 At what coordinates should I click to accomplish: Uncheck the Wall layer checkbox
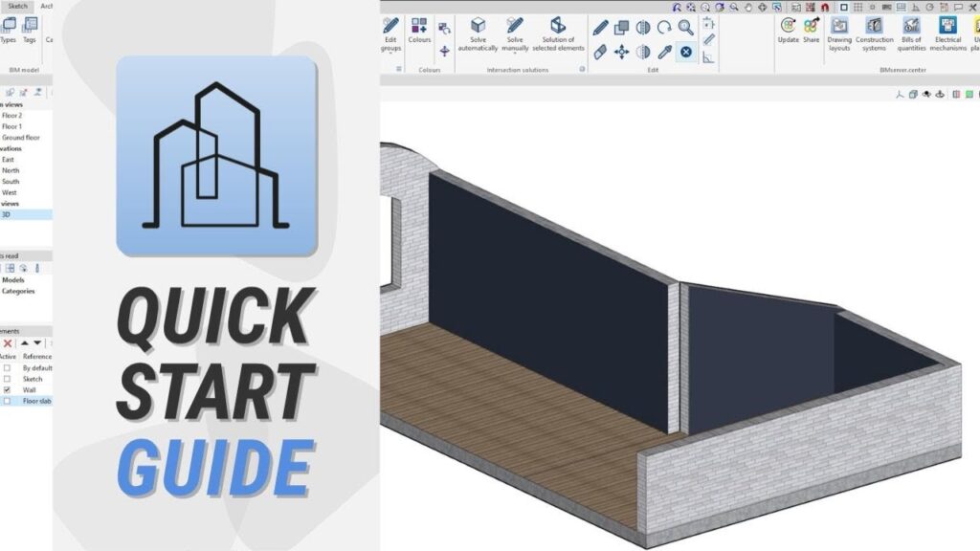(x=7, y=390)
